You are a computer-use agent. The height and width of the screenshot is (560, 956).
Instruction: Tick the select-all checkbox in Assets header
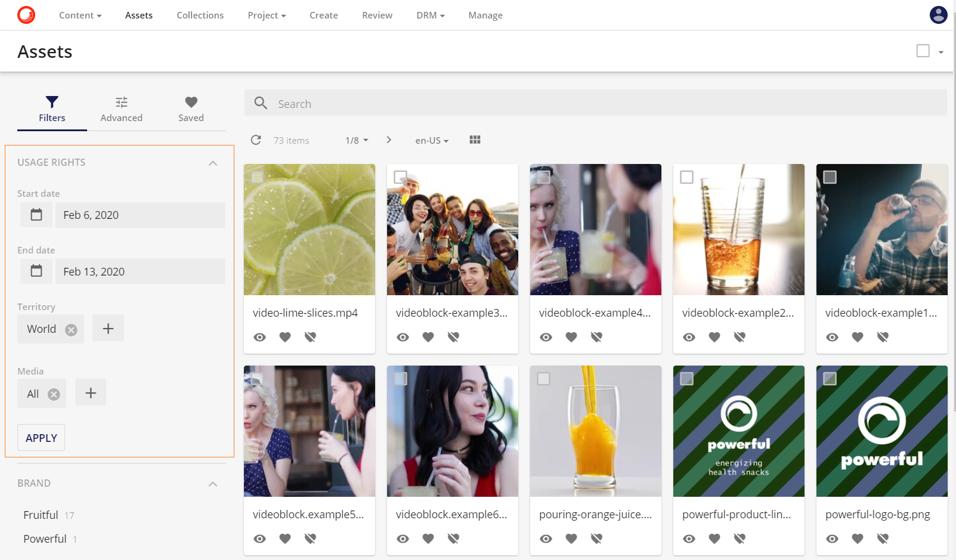(x=923, y=51)
